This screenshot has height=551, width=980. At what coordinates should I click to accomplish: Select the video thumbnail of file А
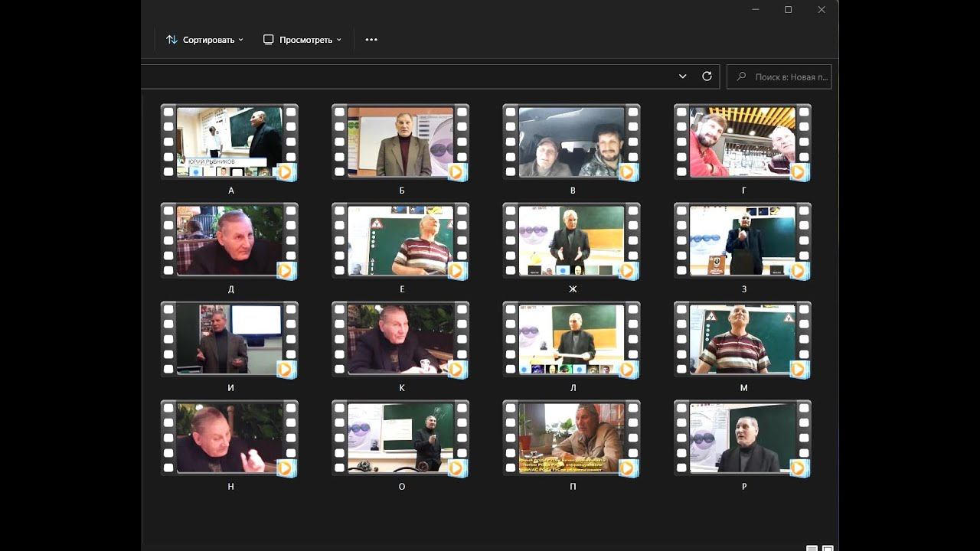[230, 142]
